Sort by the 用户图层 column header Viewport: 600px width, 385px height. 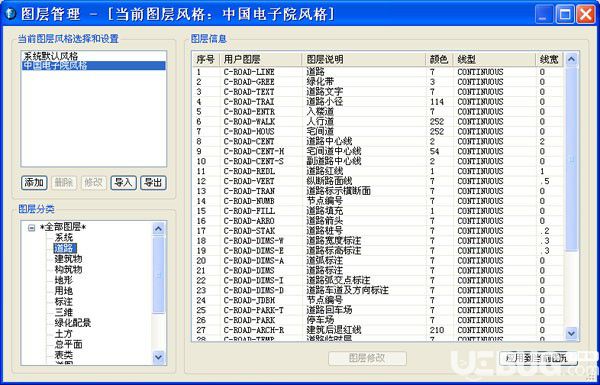pyautogui.click(x=261, y=59)
